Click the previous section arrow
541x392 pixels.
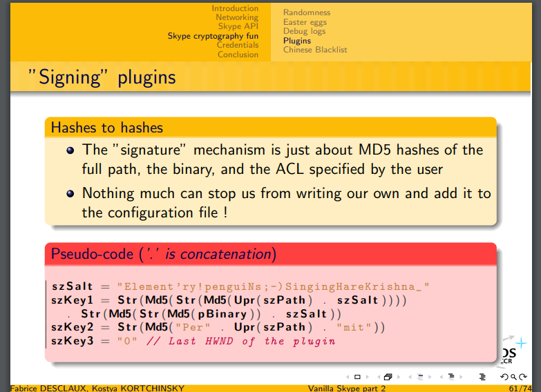pos(442,377)
